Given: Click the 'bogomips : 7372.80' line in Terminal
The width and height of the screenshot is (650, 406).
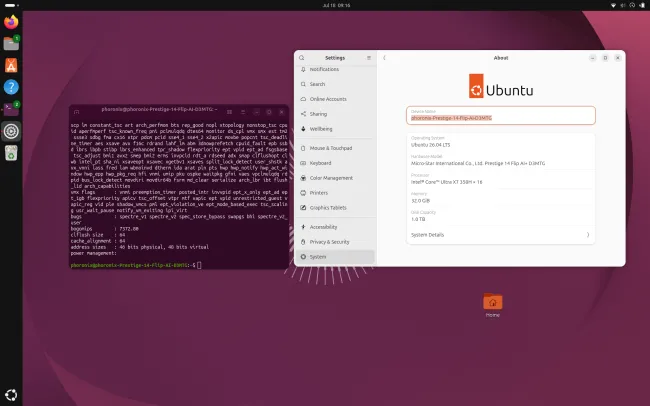Looking at the screenshot, I should pyautogui.click(x=104, y=229).
